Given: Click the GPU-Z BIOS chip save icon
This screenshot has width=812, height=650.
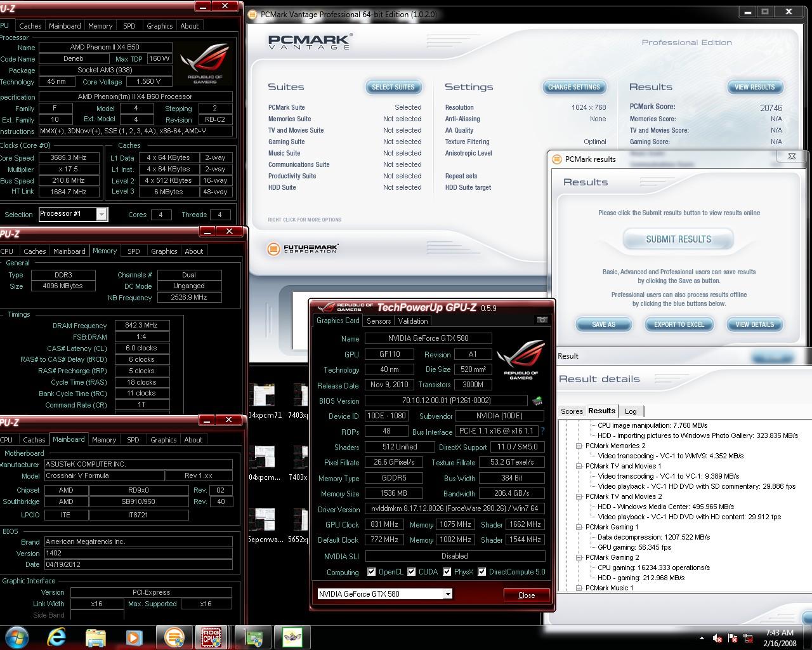Looking at the screenshot, I should coord(537,401).
